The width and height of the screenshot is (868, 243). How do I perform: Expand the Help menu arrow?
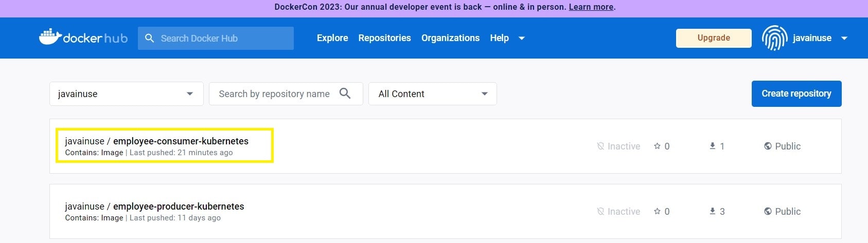(521, 38)
